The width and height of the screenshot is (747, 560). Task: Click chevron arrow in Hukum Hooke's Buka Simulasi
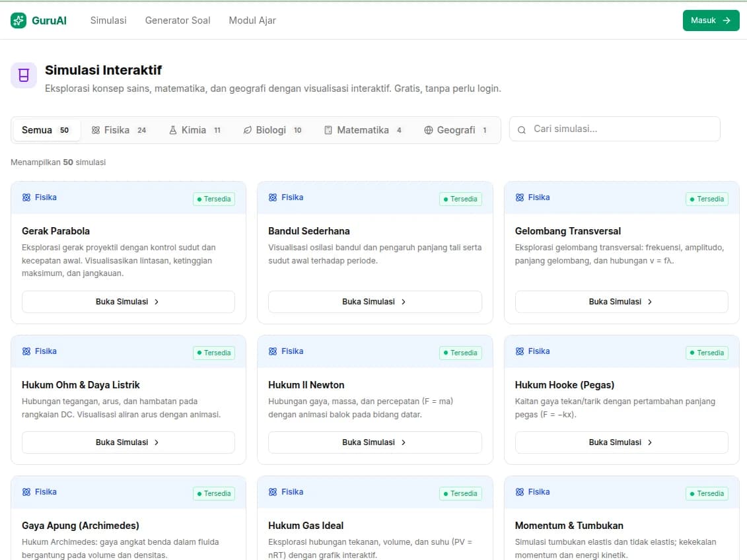pyautogui.click(x=650, y=442)
